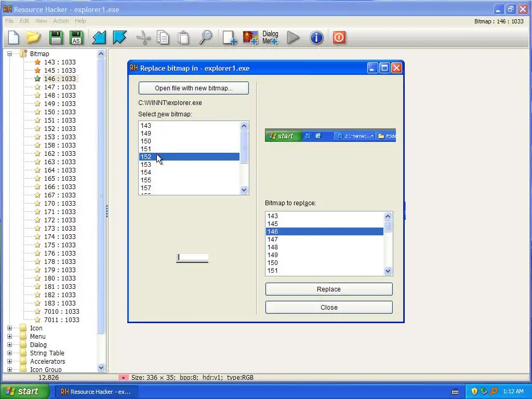Click the keyboard icon in system tray
Viewport: 532px width, 399px height.
coord(455,392)
